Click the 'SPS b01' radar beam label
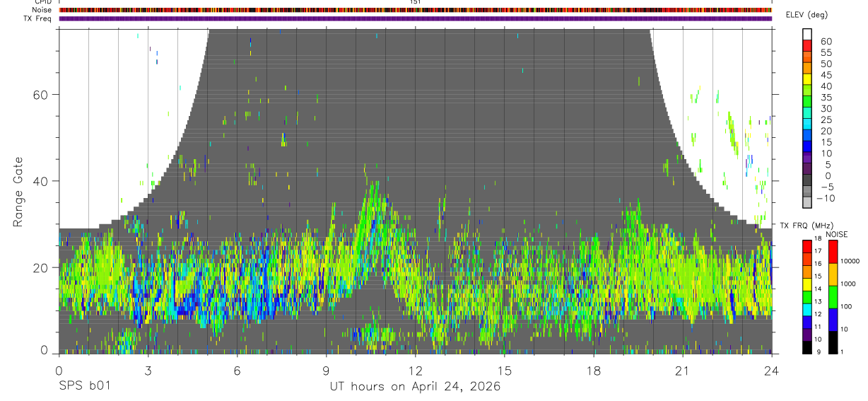The height and width of the screenshot is (401, 868). [84, 387]
